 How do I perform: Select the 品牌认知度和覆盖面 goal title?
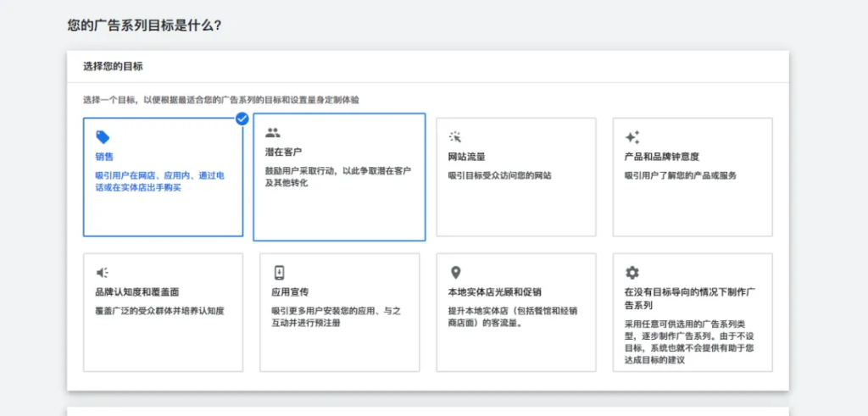coord(136,291)
